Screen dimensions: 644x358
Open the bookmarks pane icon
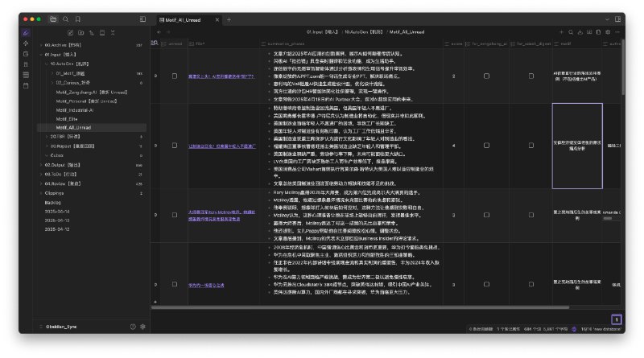[77, 19]
